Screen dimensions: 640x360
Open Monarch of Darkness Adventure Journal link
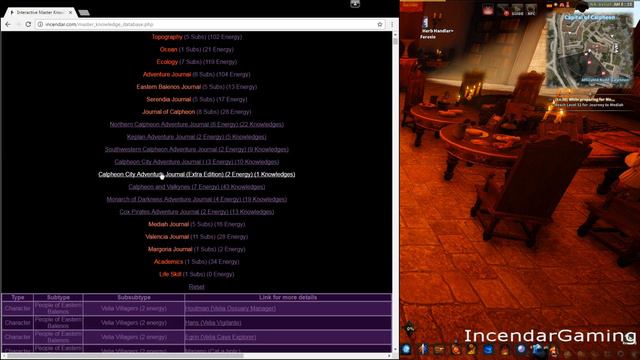coord(197,200)
